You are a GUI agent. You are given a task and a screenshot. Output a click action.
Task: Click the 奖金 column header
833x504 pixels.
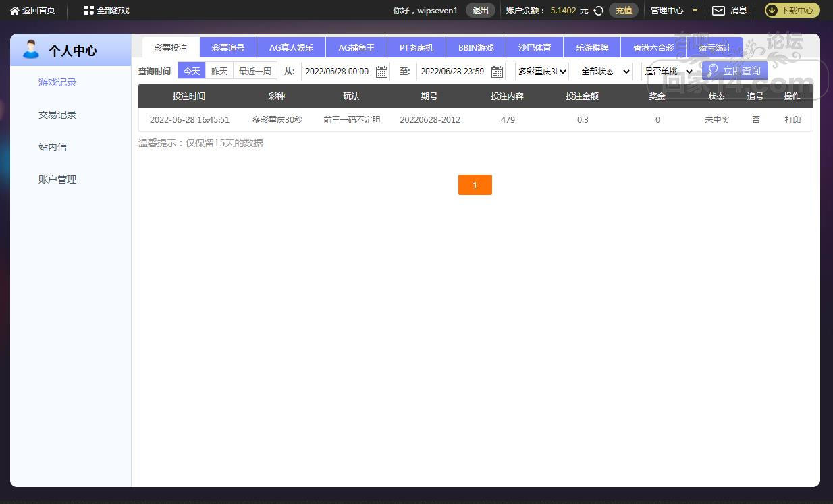[x=657, y=96]
